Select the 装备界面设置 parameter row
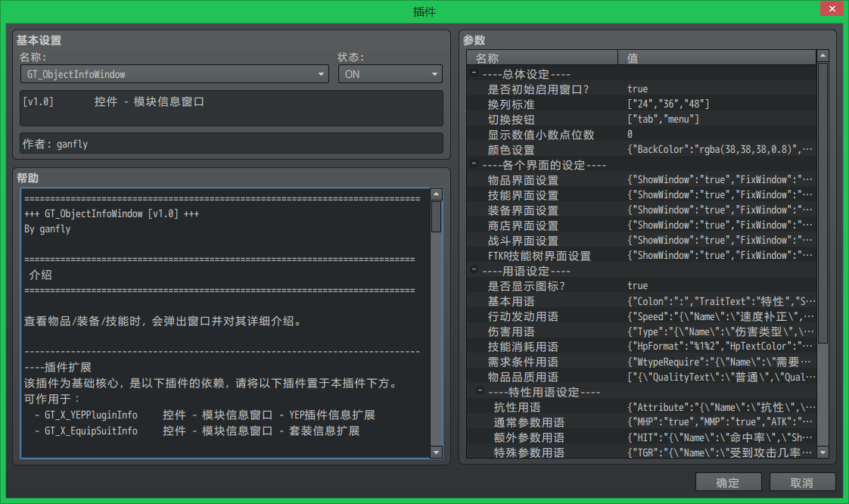Screen dimensions: 849x504 pos(642,210)
